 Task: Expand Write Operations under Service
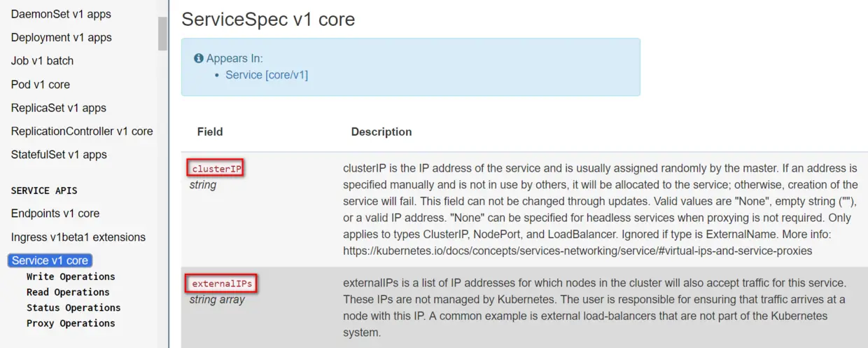coord(71,277)
